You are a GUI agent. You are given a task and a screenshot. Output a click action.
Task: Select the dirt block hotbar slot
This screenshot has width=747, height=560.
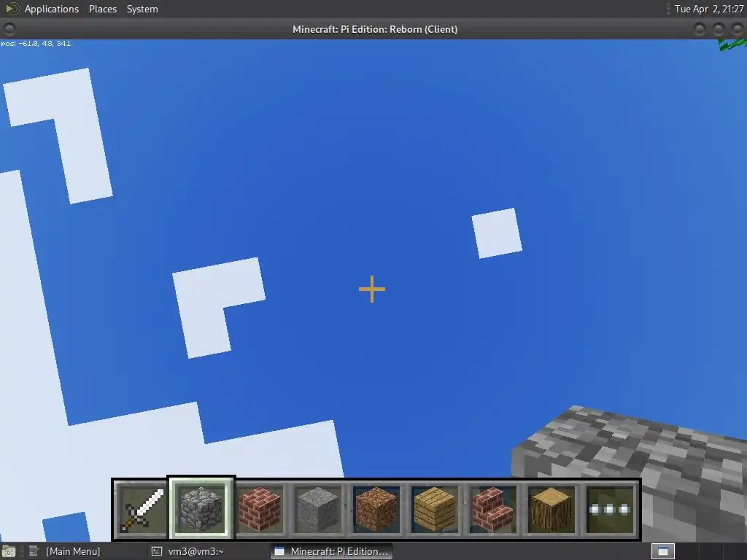376,509
